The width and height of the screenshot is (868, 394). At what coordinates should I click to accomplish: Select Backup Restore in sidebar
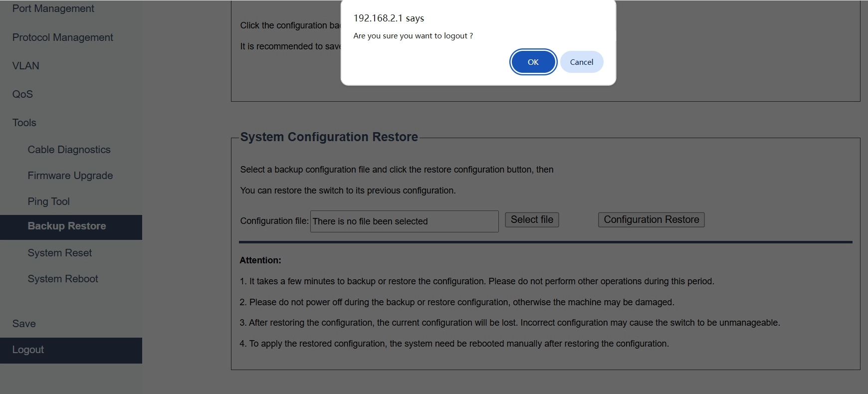tap(71, 227)
